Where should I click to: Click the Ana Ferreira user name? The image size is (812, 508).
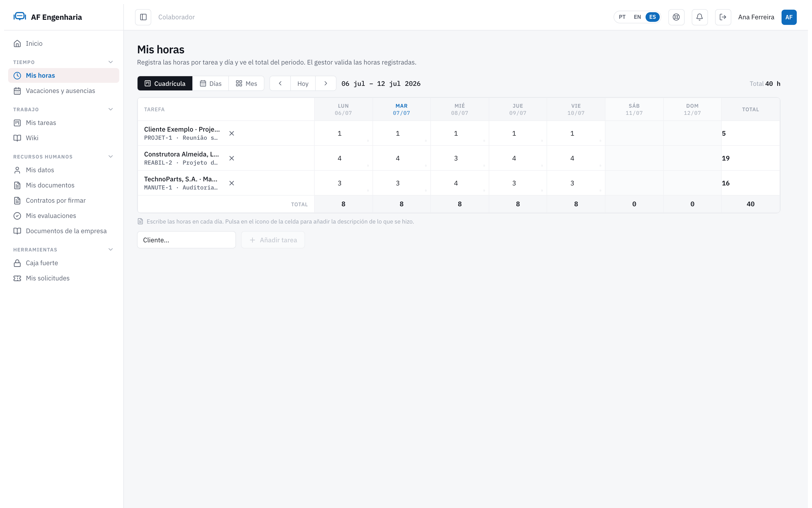(x=756, y=17)
